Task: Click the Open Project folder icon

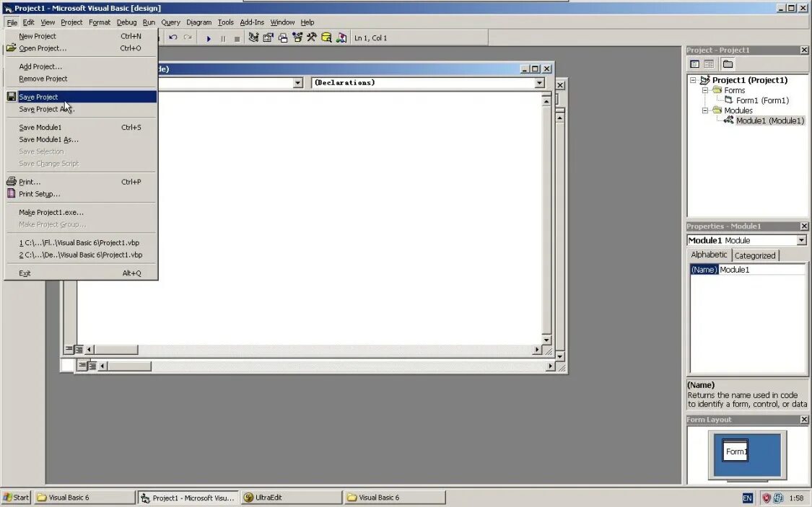Action: pyautogui.click(x=12, y=48)
